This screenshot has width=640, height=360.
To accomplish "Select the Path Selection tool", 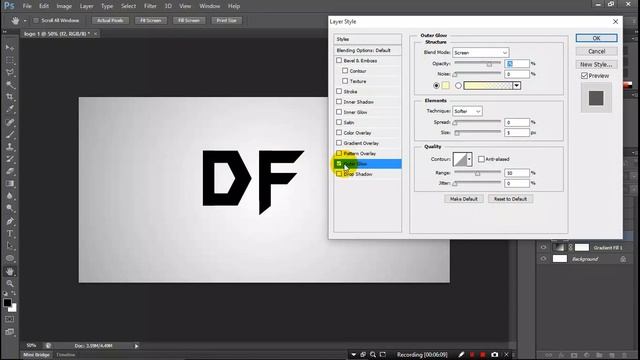I will pyautogui.click(x=10, y=246).
